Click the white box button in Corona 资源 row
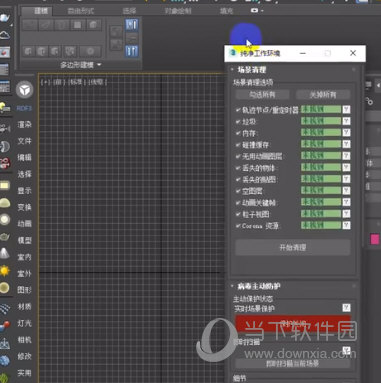 tap(346, 225)
